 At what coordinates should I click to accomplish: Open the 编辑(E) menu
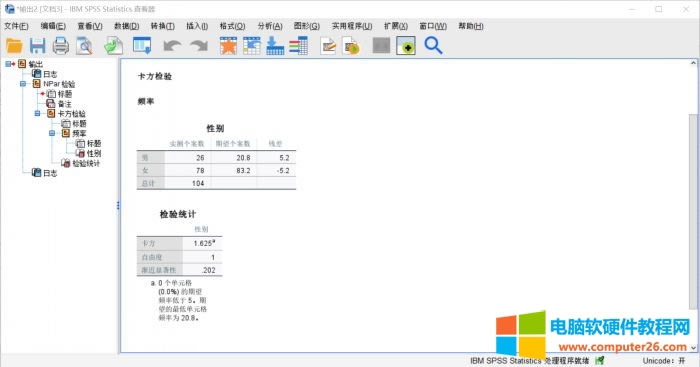pos(53,26)
